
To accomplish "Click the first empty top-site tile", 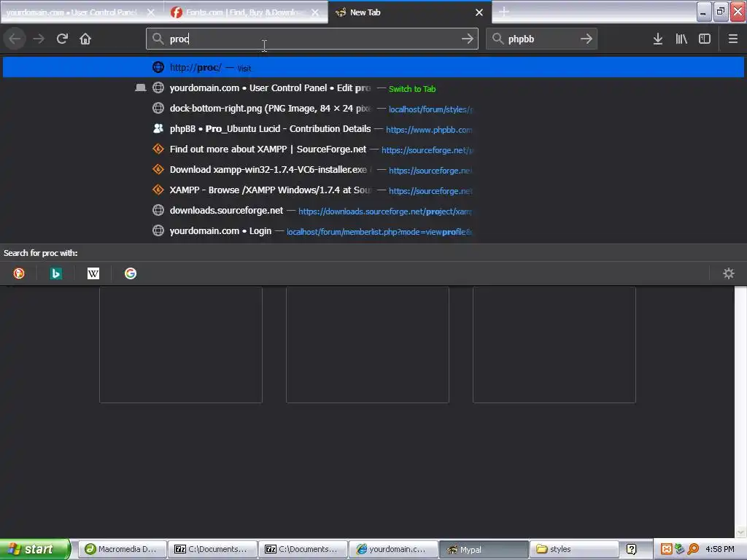I will [181, 345].
